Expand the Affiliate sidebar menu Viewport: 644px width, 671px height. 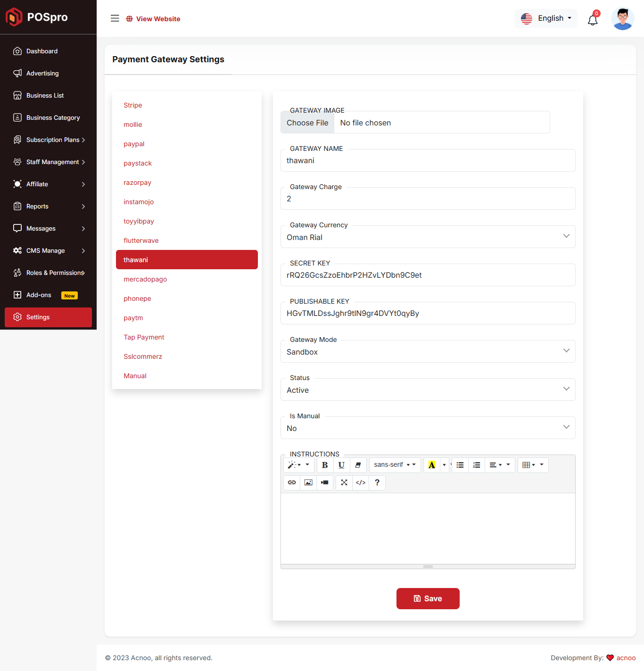48,184
